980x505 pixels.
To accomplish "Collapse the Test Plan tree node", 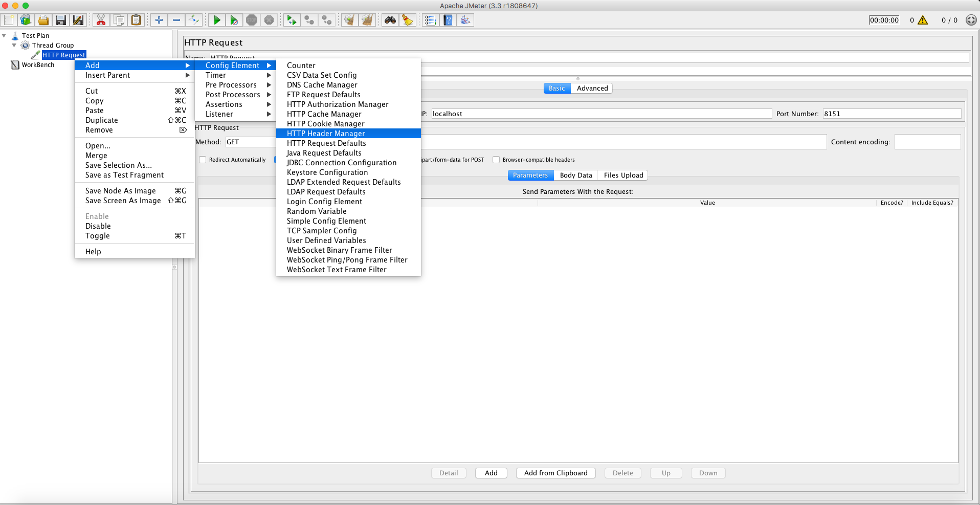I will (x=5, y=36).
